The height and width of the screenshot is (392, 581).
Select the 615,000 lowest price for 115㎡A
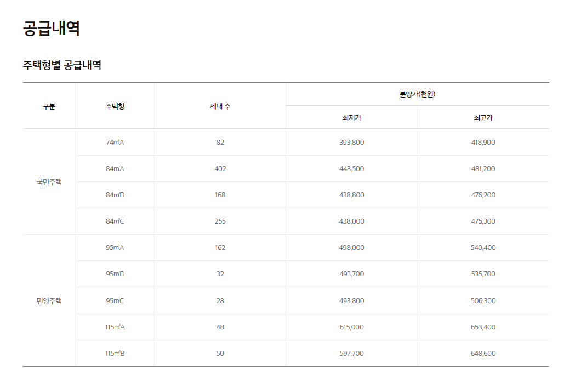351,327
